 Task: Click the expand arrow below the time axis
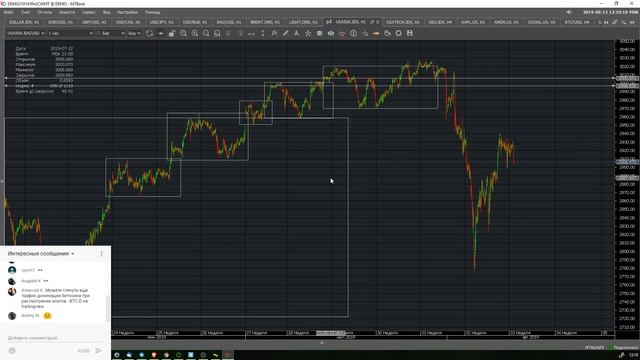click(x=322, y=342)
